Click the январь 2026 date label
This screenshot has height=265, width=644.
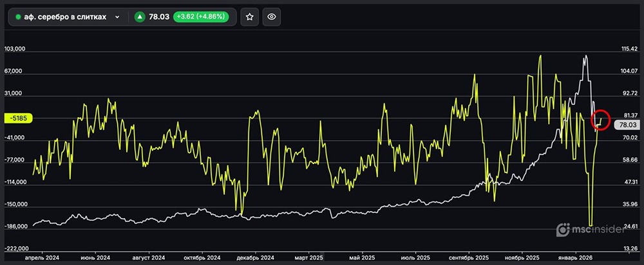pos(575,257)
